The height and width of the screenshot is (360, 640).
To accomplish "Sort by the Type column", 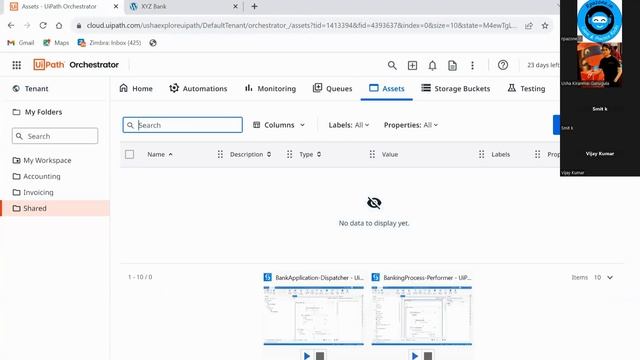I will click(310, 154).
